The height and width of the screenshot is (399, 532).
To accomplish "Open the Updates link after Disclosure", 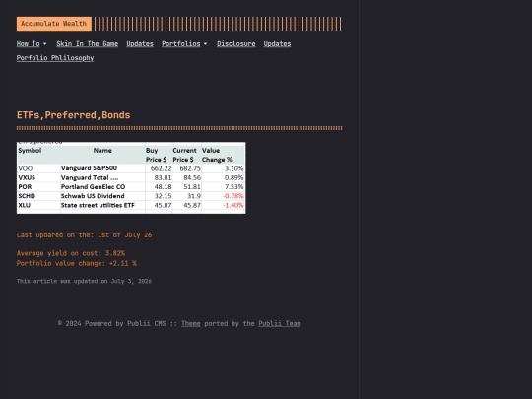I will 277,43.
